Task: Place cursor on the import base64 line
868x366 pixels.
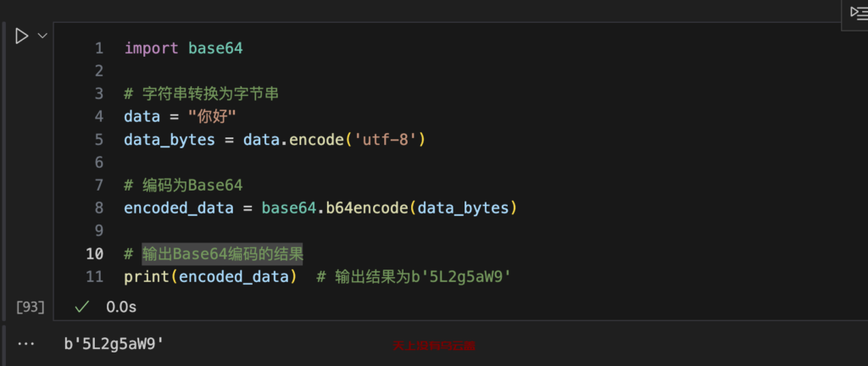Action: [x=183, y=48]
